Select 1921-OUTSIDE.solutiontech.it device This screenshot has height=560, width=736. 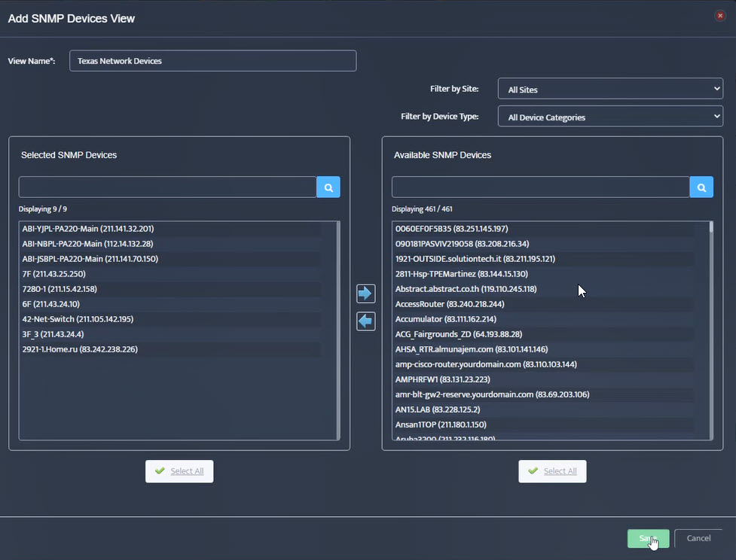[x=544, y=259]
